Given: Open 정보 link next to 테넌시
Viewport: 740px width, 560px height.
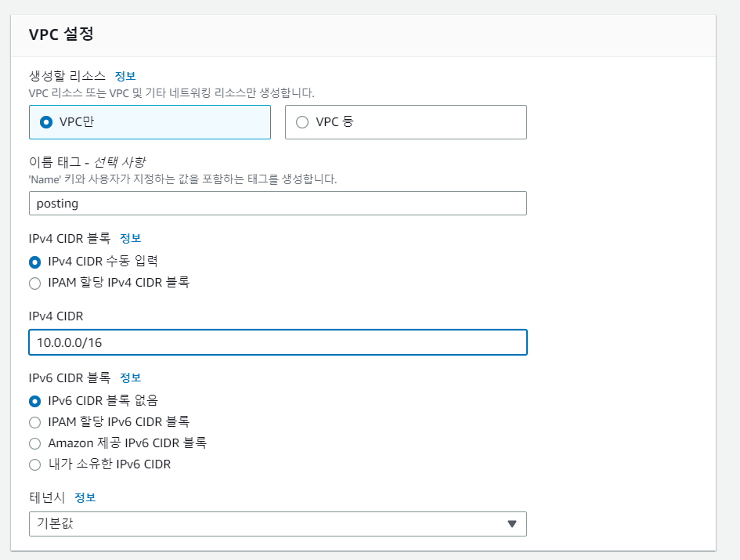Looking at the screenshot, I should tap(85, 497).
